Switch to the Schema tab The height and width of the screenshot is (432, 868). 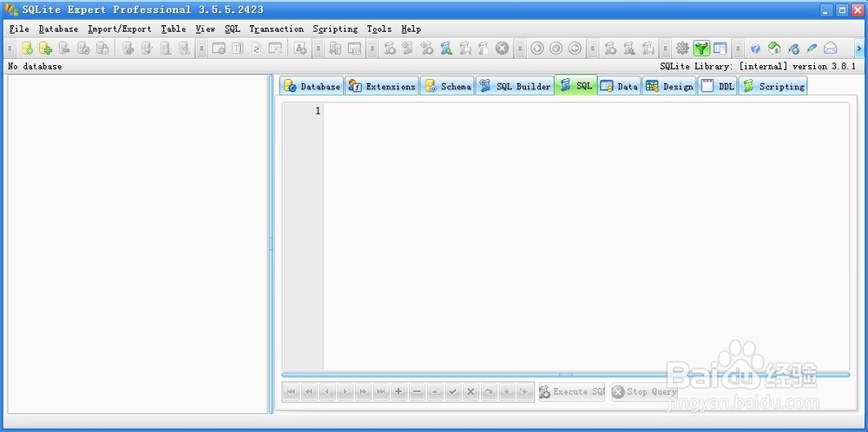(x=447, y=86)
